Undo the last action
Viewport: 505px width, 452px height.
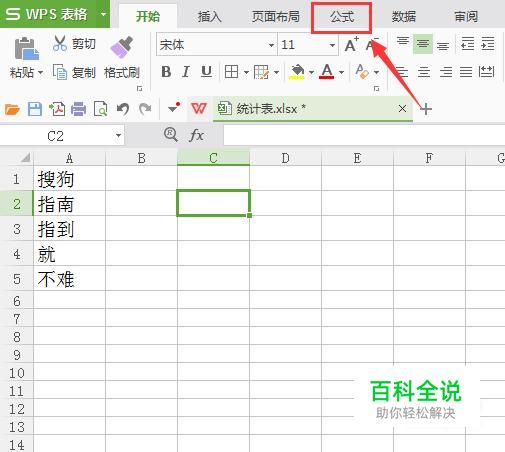click(x=123, y=109)
